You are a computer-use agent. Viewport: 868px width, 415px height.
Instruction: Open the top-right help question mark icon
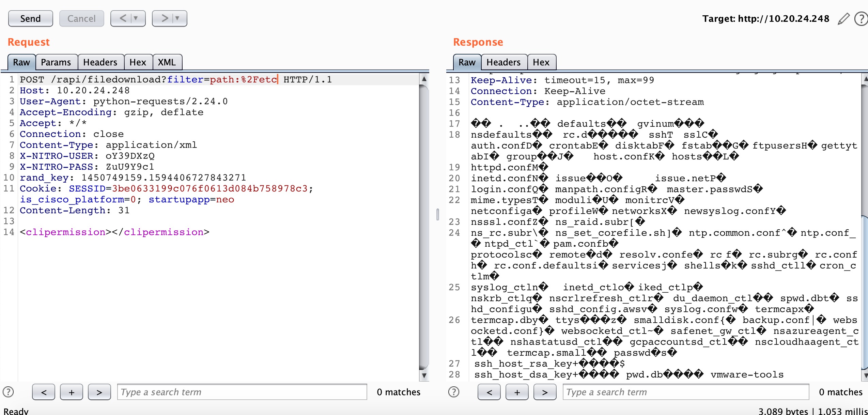click(861, 19)
